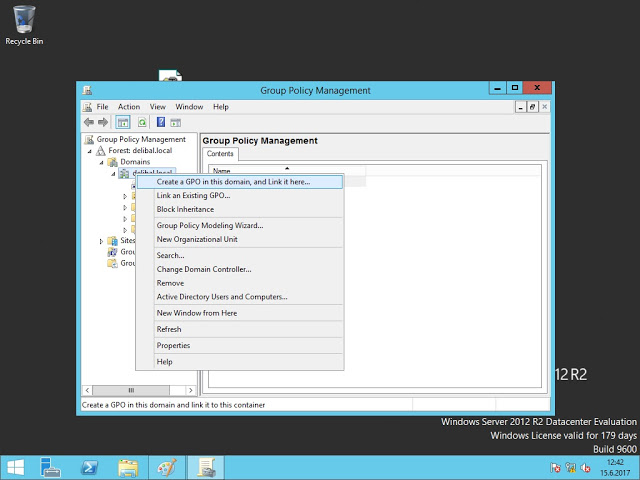
Task: Toggle the Show/Hide Console Tree toolbar icon
Action: coord(123,122)
